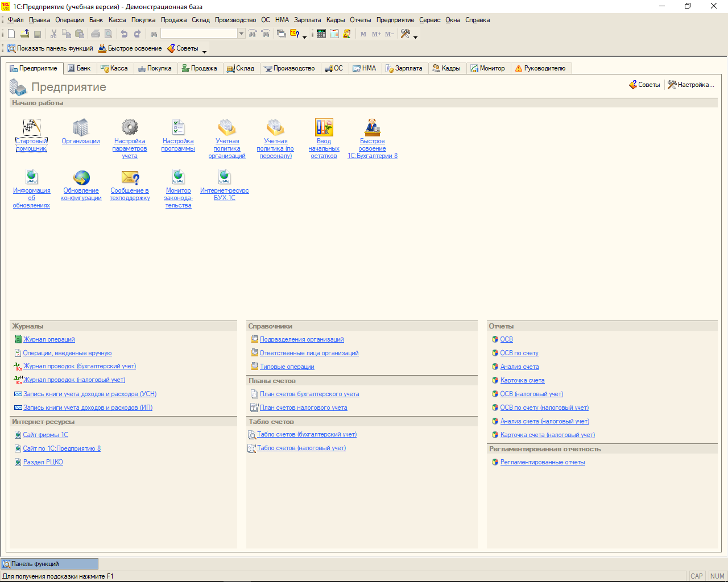Open Информация об обновлениях icon
Screen dimensions: 728x582
tap(32, 177)
